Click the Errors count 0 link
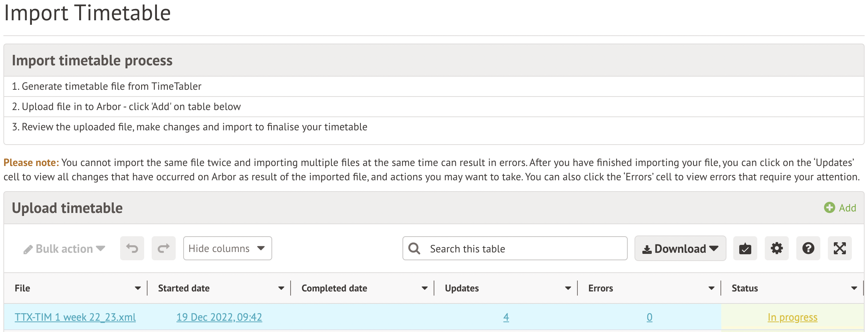Image resolution: width=868 pixels, height=332 pixels. (649, 317)
